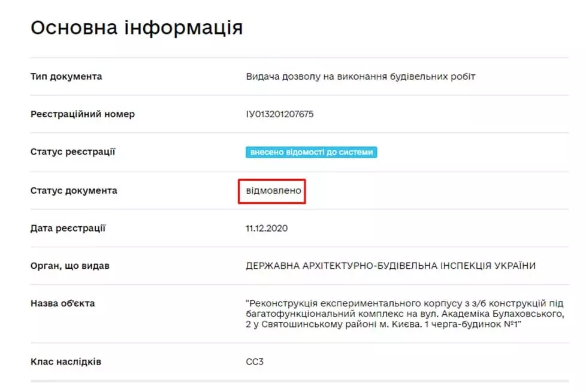Viewport: 586px width, 392px height.
Task: Select the "Тип документа" row label
Action: click(66, 77)
